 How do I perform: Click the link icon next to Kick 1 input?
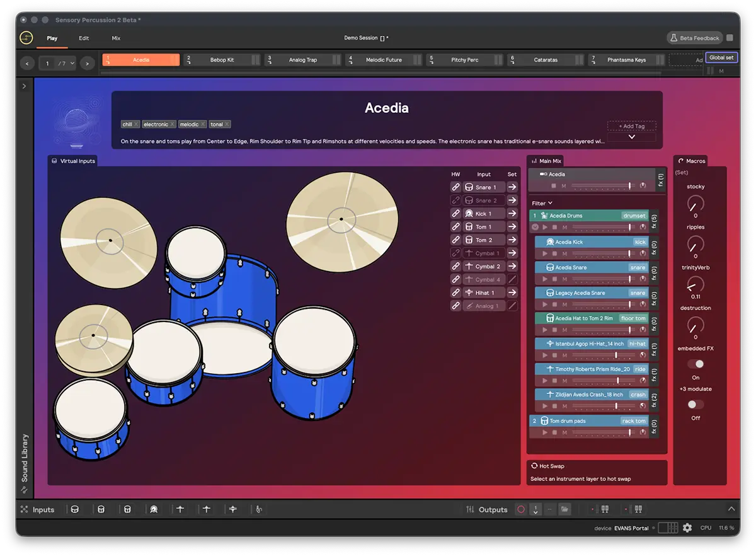455,213
